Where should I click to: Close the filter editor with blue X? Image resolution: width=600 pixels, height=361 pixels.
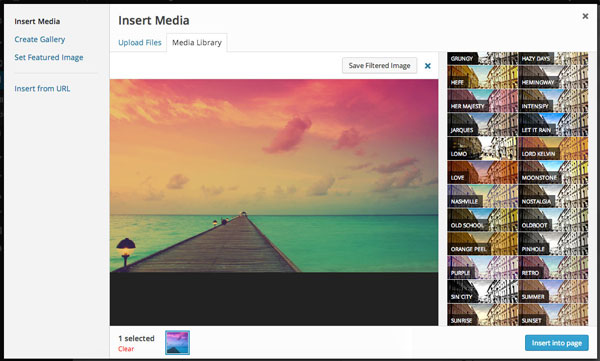click(428, 66)
